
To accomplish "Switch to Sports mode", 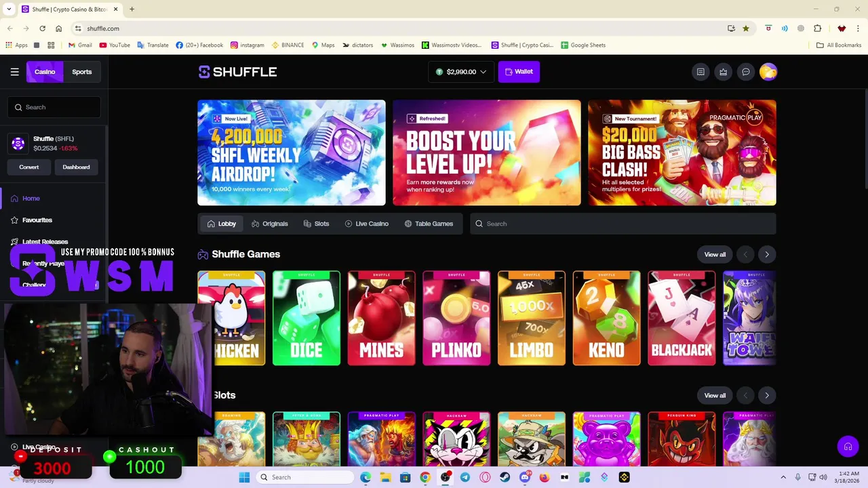I will pyautogui.click(x=81, y=72).
